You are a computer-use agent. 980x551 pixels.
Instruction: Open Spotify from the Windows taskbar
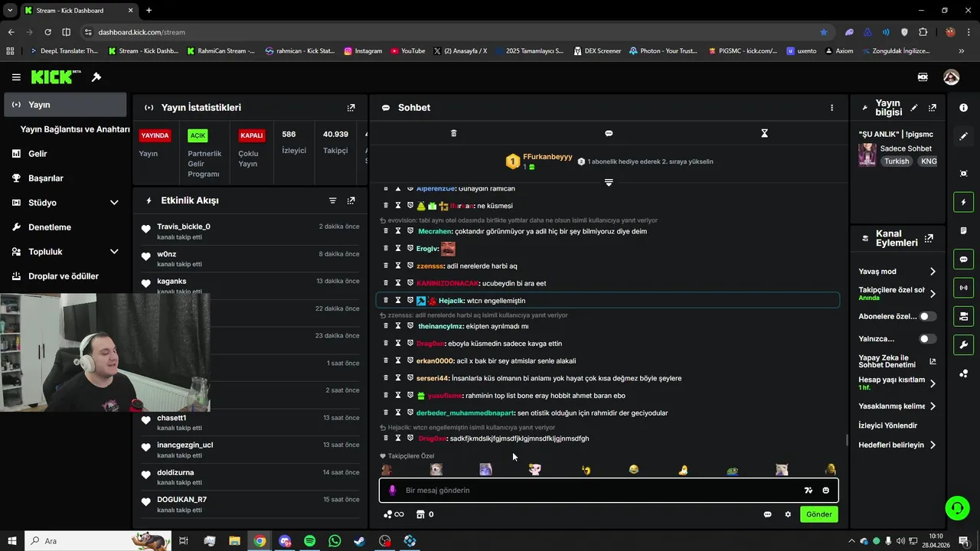(309, 541)
